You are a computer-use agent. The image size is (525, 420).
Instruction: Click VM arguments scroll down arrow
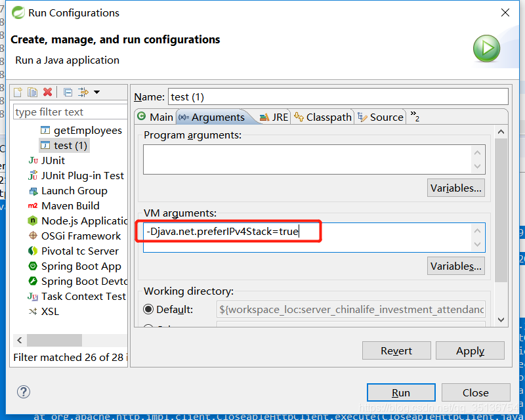click(x=478, y=244)
